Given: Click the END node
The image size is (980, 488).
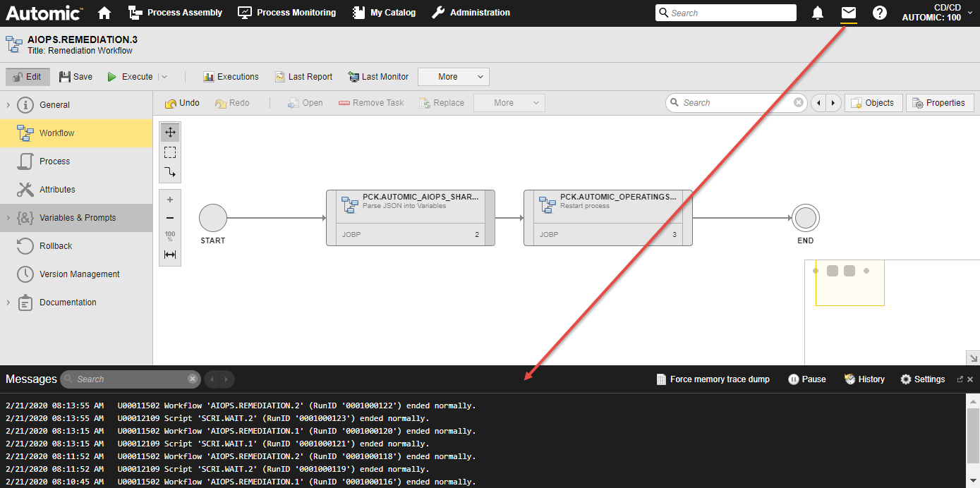Looking at the screenshot, I should point(805,218).
